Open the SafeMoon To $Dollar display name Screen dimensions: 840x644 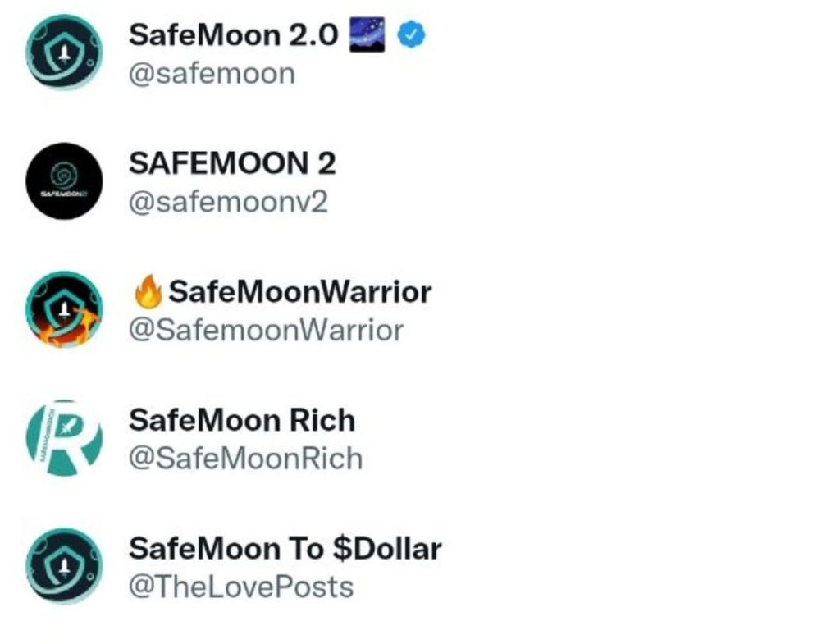pyautogui.click(x=285, y=549)
